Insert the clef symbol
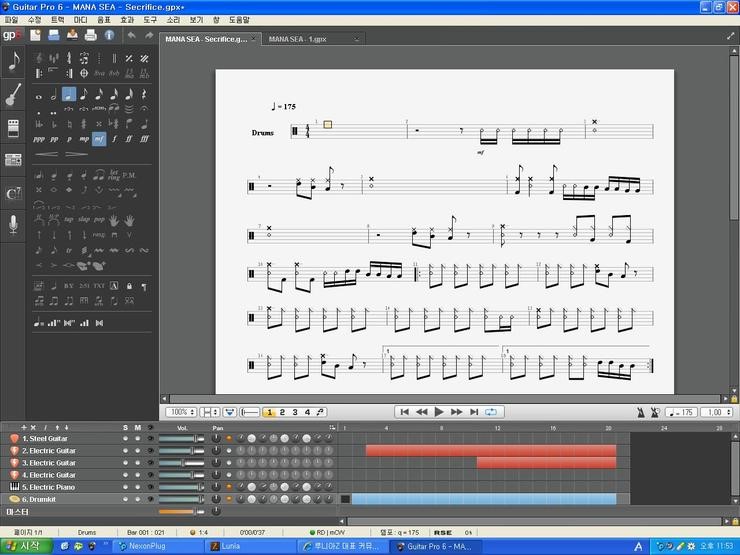Screen dimensions: 740x555 [39, 58]
